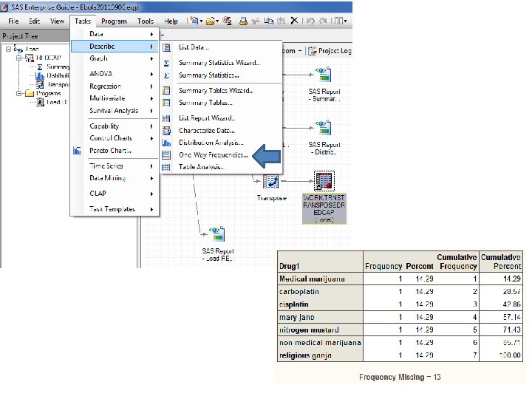
Task: Expand the Multivariate submenu
Action: point(115,98)
